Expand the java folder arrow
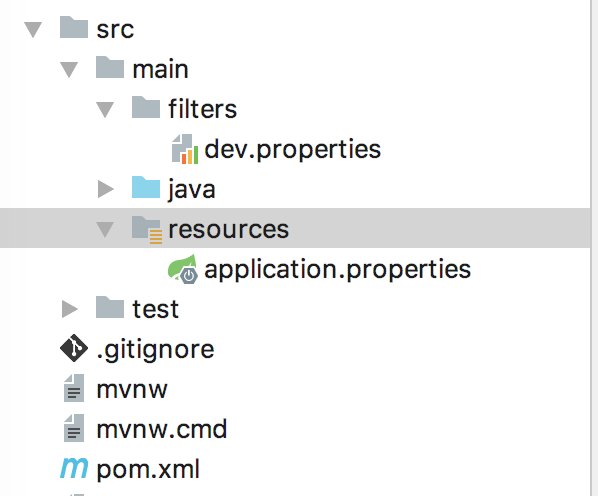 106,189
